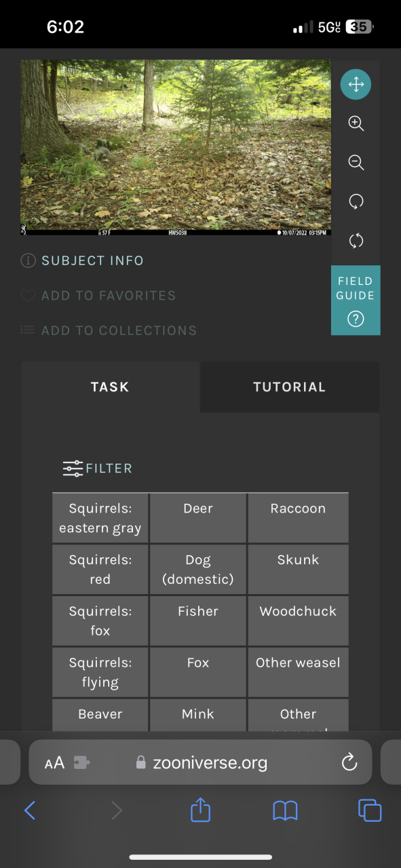
Task: Open the AA reader text menu
Action: (x=54, y=763)
